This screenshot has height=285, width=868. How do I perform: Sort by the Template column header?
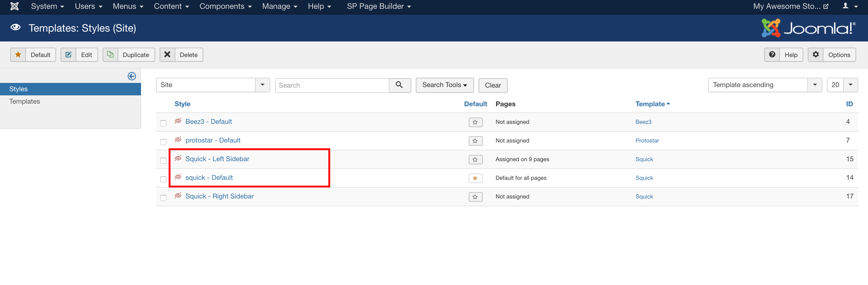tap(652, 104)
